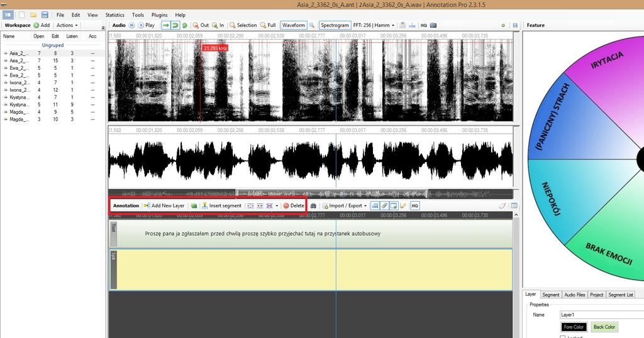Open the View menu
This screenshot has height=338, width=644.
tap(92, 15)
